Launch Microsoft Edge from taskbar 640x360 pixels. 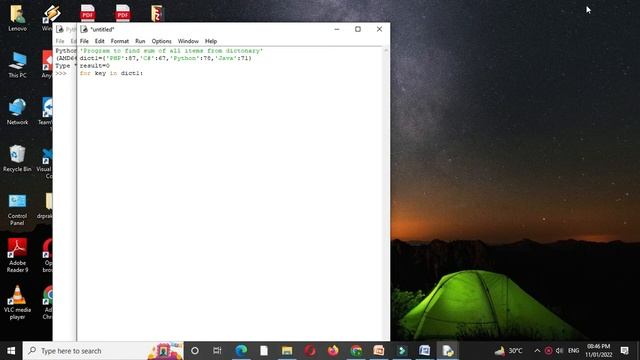pos(241,351)
